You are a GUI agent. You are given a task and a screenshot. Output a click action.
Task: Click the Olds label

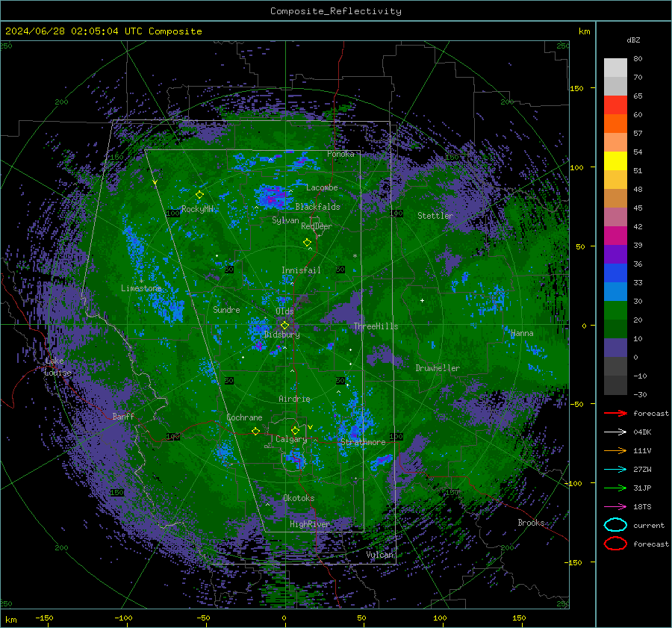(284, 311)
